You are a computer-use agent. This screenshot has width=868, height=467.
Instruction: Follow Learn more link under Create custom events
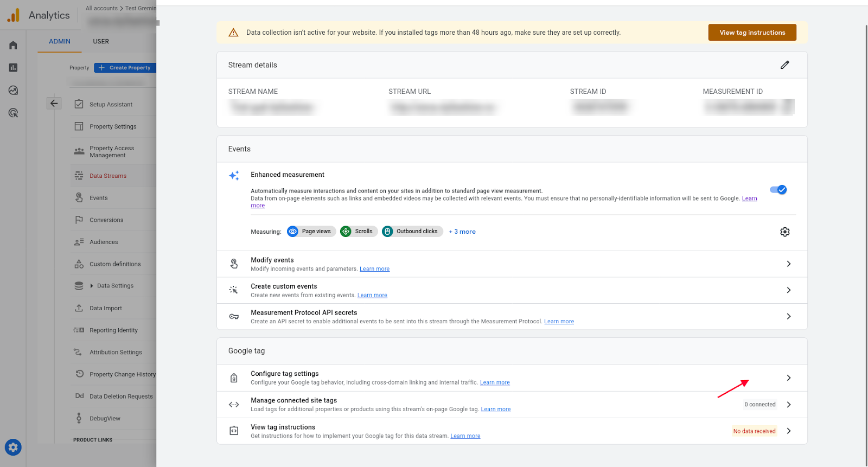pyautogui.click(x=372, y=296)
